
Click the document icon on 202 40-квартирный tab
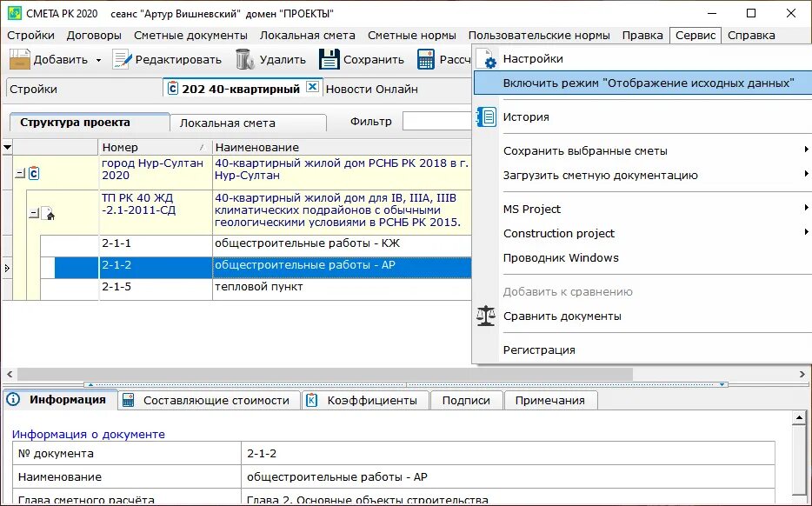coord(173,89)
